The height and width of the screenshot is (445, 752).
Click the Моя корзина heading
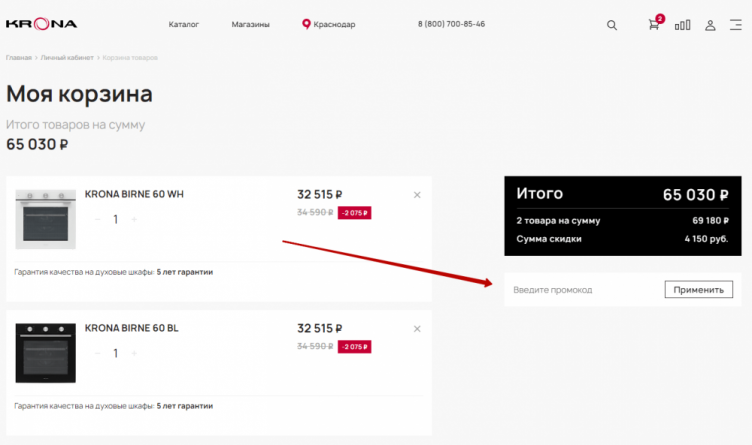pos(79,94)
